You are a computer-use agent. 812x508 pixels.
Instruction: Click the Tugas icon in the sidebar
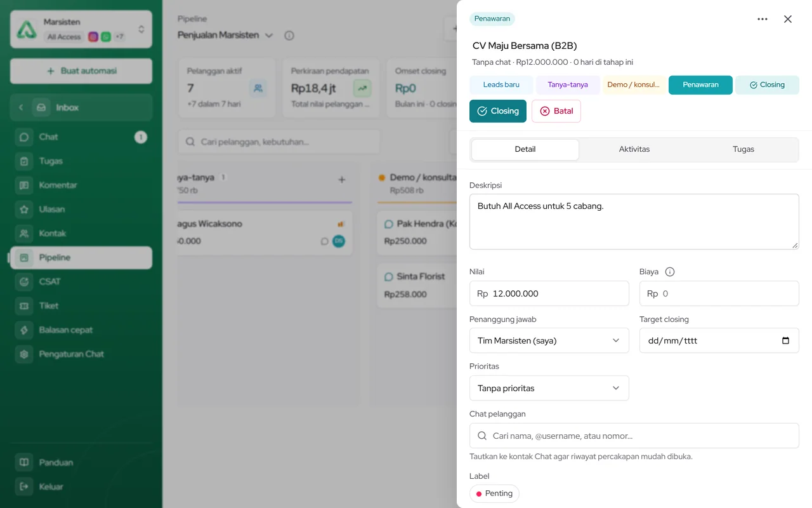pos(24,161)
